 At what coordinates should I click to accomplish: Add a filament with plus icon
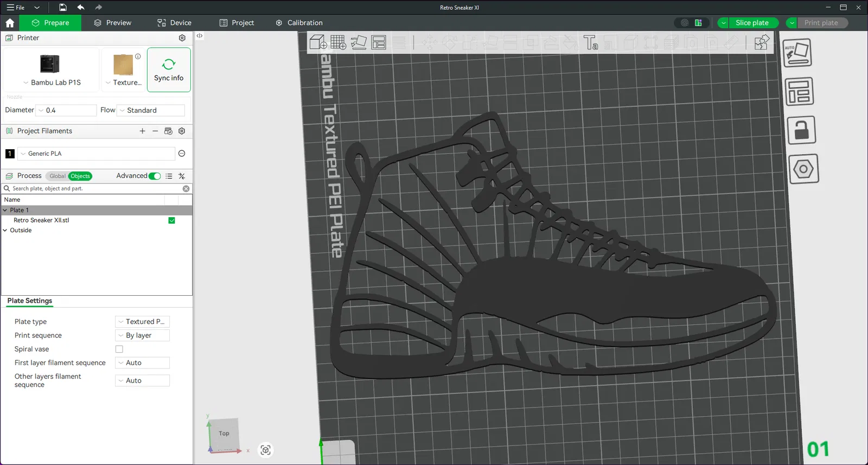tap(142, 131)
